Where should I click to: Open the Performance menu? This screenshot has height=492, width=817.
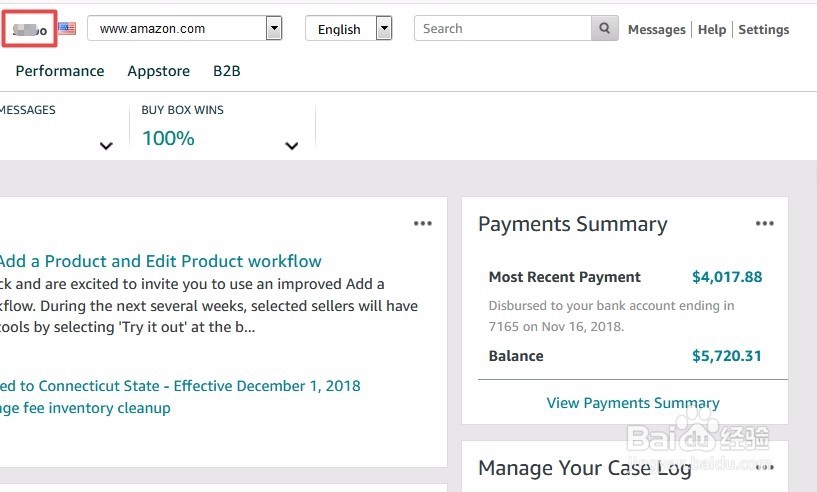point(60,71)
